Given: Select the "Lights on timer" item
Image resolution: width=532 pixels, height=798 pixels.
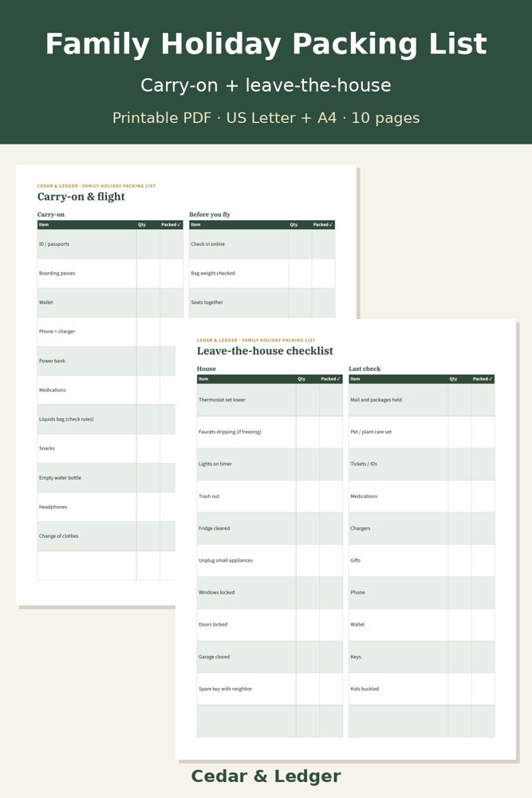Looking at the screenshot, I should pos(215,464).
